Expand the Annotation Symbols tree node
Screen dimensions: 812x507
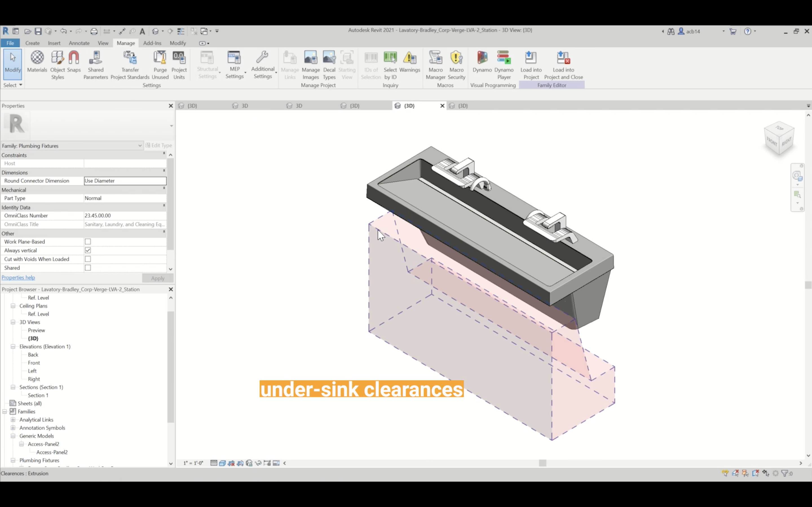tap(13, 428)
